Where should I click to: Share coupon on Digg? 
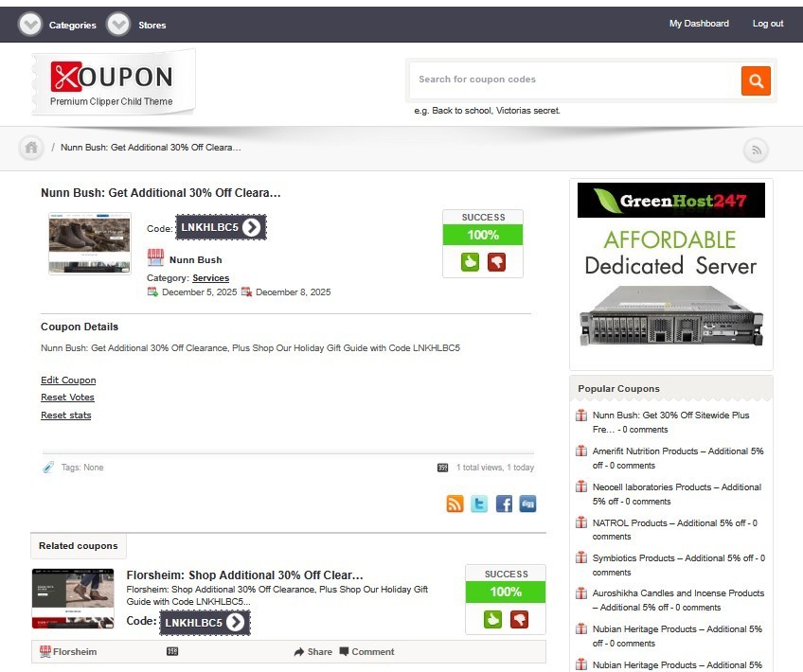coord(528,504)
